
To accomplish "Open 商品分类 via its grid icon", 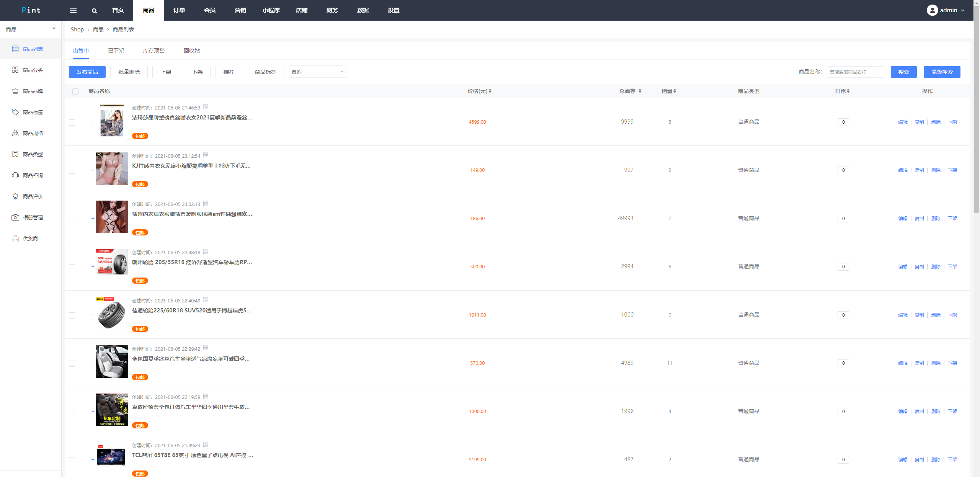I will 15,70.
